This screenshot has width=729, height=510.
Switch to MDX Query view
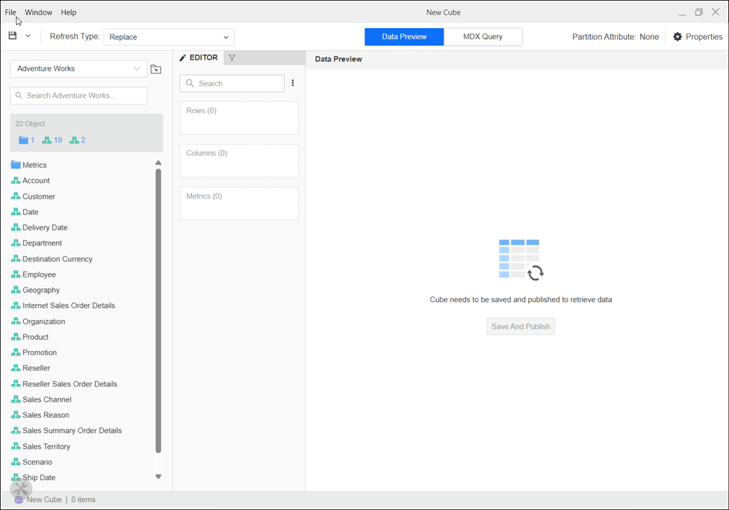(483, 37)
